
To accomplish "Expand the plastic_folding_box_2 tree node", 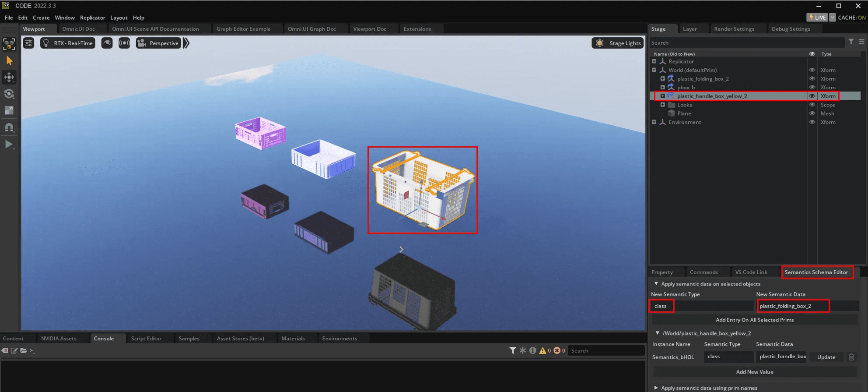I will pyautogui.click(x=662, y=79).
